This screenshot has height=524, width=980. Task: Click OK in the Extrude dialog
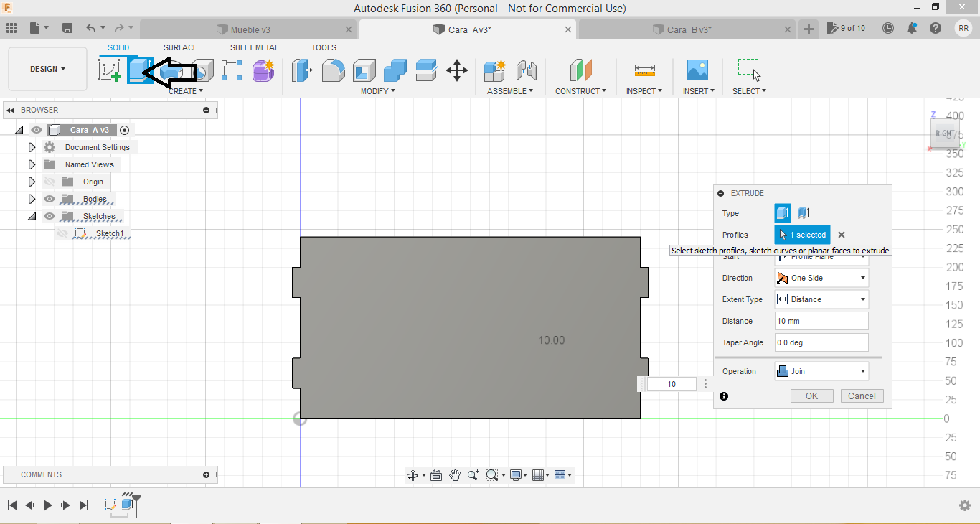click(x=811, y=396)
